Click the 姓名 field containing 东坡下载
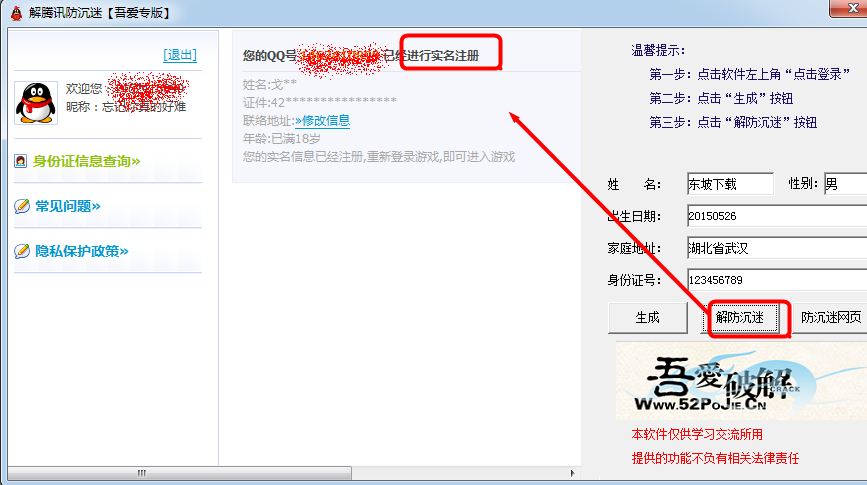The image size is (867, 485). (730, 184)
